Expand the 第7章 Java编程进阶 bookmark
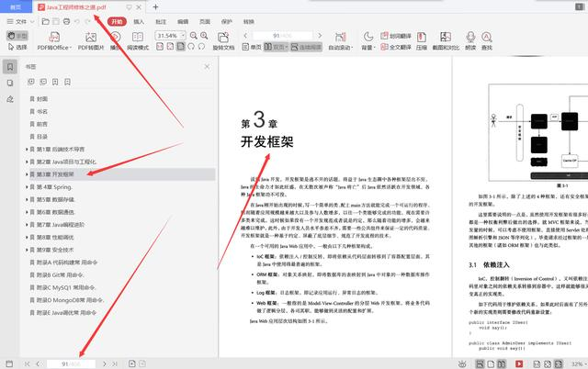 [x=27, y=225]
